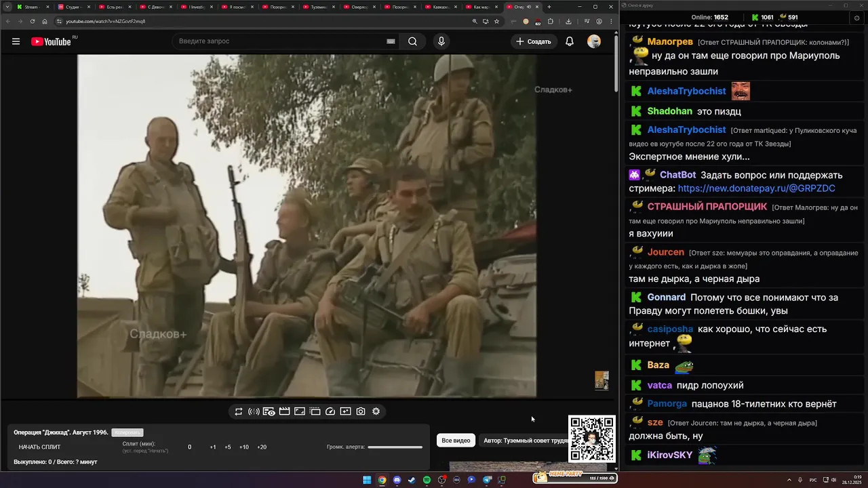This screenshot has height=488, width=868.
Task: Open the browser extensions puzzle icon
Action: click(x=551, y=21)
